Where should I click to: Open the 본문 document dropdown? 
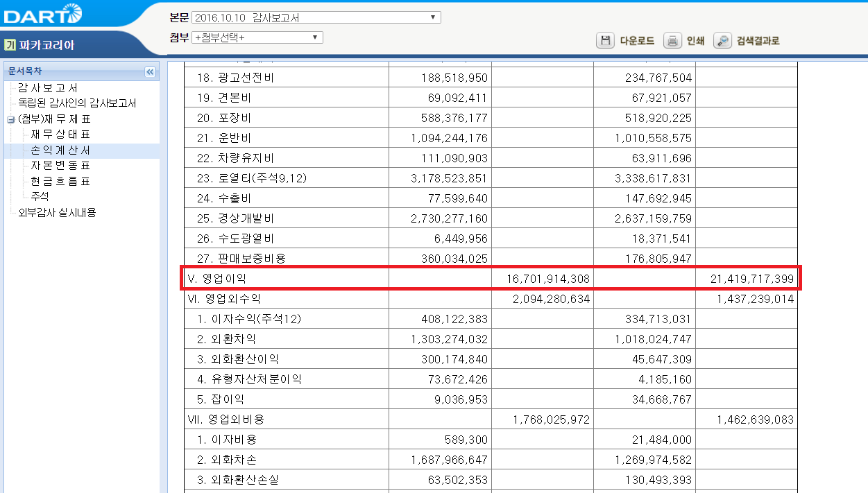(316, 17)
